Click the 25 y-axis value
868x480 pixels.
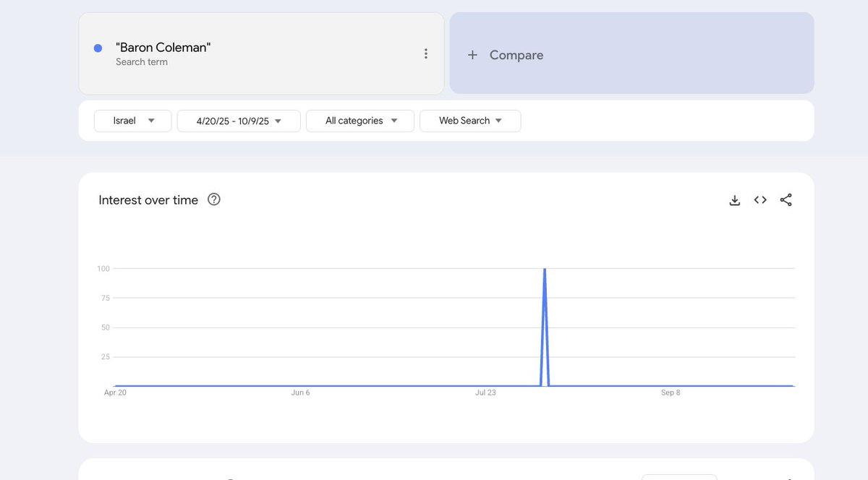coord(106,357)
